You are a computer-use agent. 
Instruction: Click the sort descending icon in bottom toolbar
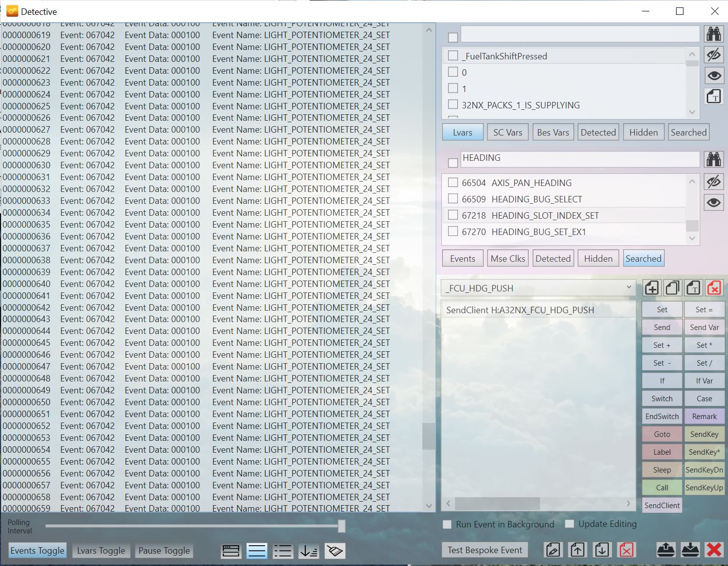pyautogui.click(x=309, y=551)
